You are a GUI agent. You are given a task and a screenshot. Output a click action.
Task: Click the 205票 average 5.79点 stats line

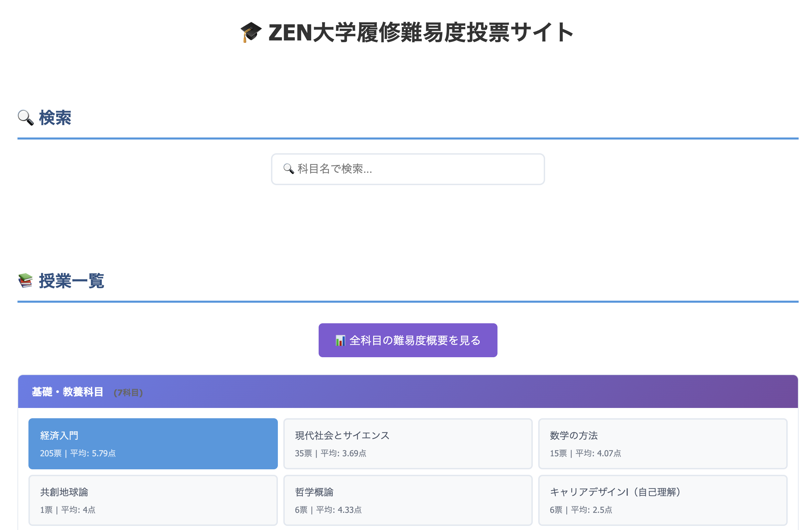(x=78, y=453)
